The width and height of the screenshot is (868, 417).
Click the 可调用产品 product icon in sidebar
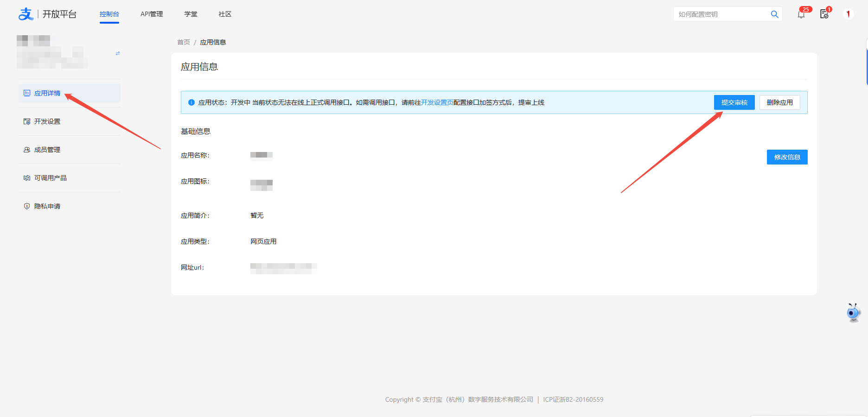tap(26, 177)
